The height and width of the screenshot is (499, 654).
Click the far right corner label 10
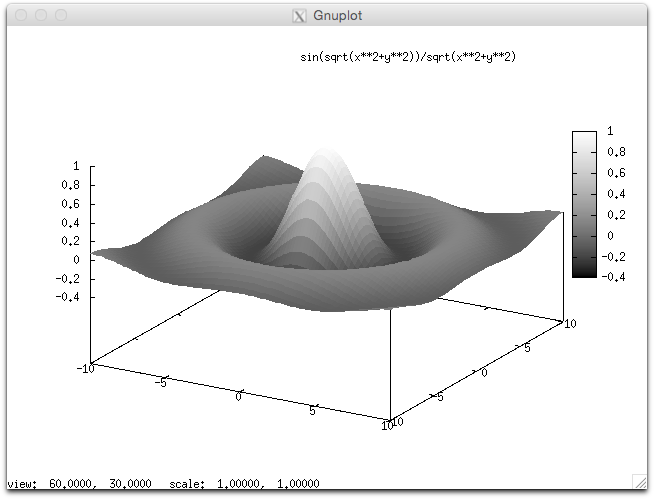coord(570,323)
